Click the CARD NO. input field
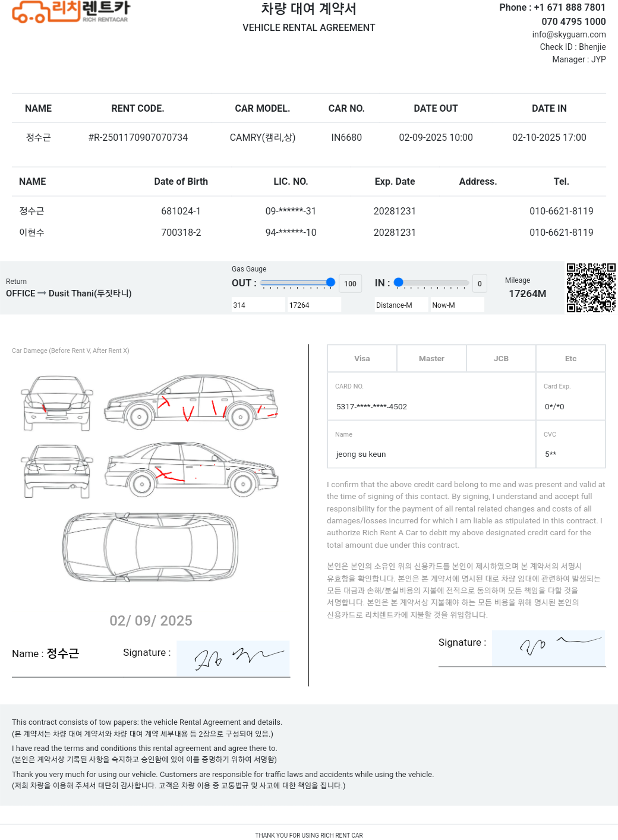Image resolution: width=618 pixels, height=840 pixels. tap(431, 406)
